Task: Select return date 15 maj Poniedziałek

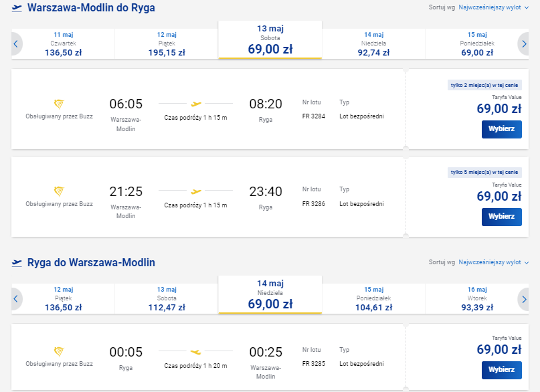Action: (x=373, y=299)
